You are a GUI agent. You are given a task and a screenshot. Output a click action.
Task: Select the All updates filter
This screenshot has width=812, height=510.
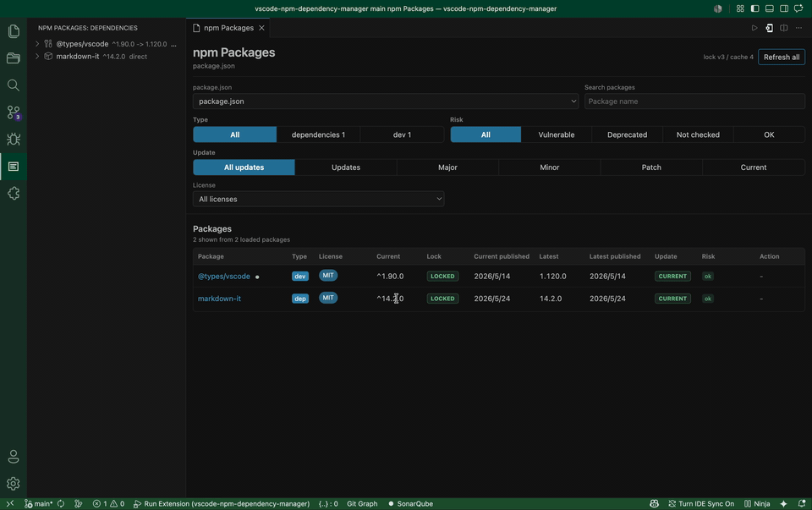pos(244,167)
